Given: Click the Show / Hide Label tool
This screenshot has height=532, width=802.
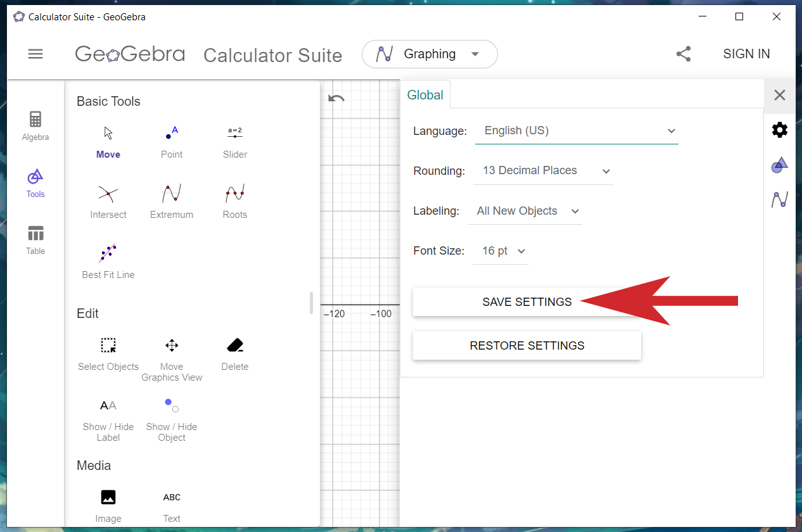Looking at the screenshot, I should (108, 419).
